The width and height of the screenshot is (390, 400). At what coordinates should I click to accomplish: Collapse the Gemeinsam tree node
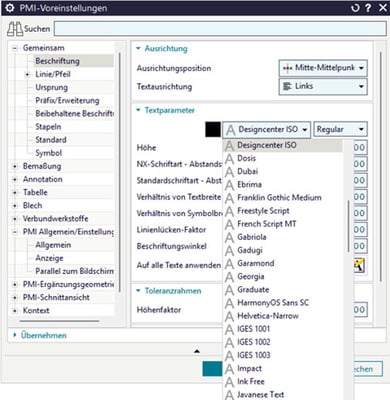coord(15,48)
